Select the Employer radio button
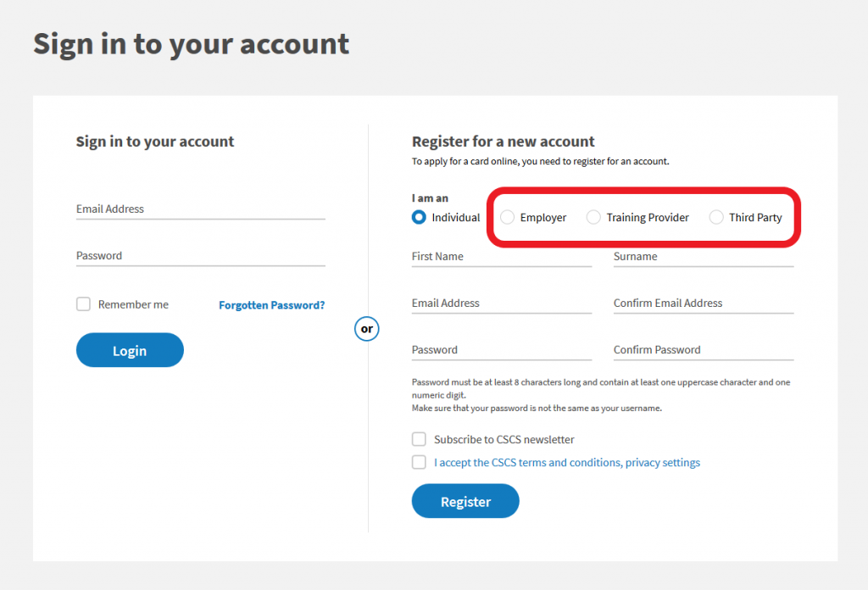The width and height of the screenshot is (868, 590). click(507, 217)
